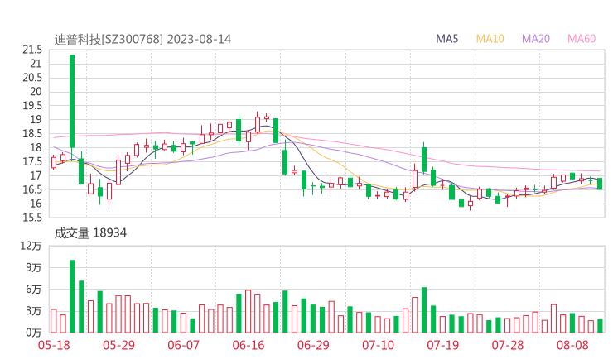The height and width of the screenshot is (364, 613).
Task: Click the 08-08 date label
Action: (572, 345)
